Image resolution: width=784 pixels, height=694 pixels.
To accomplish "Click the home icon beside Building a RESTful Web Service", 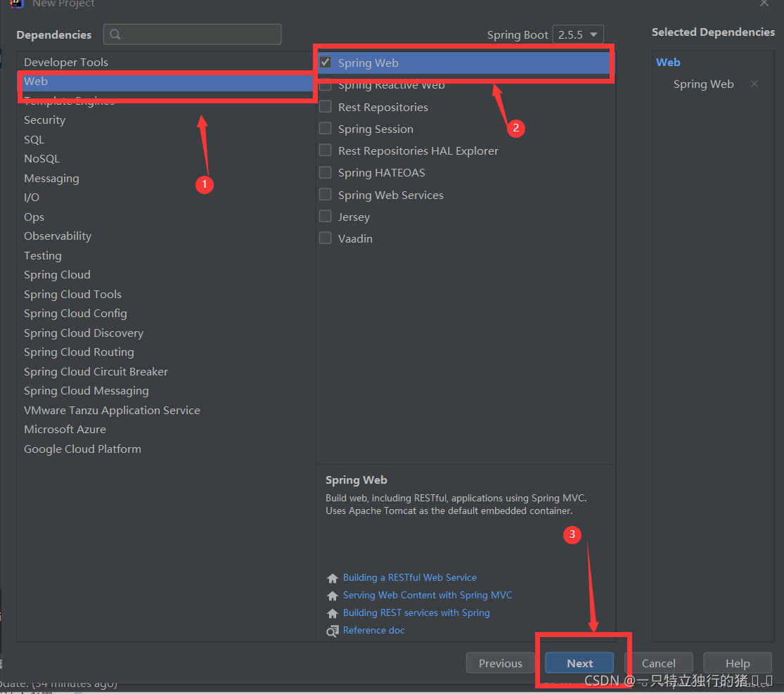I will (332, 578).
